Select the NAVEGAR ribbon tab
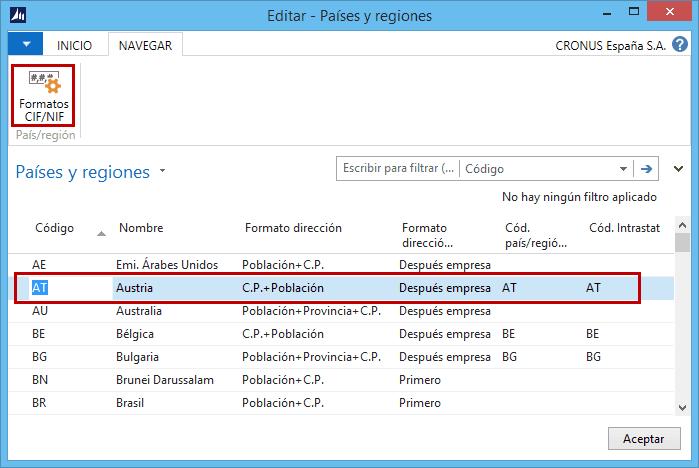This screenshot has height=468, width=699. [145, 45]
